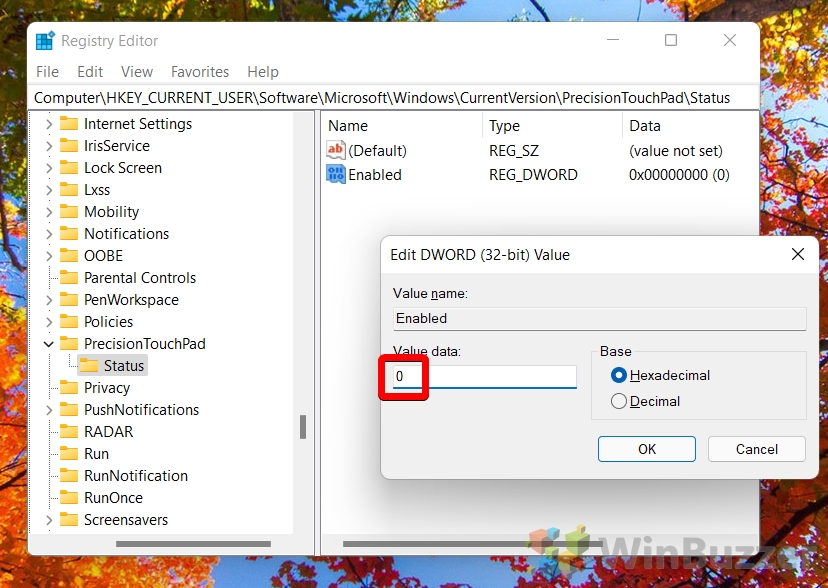Select the Hexadecimal base radio button
The height and width of the screenshot is (588, 828).
[618, 375]
